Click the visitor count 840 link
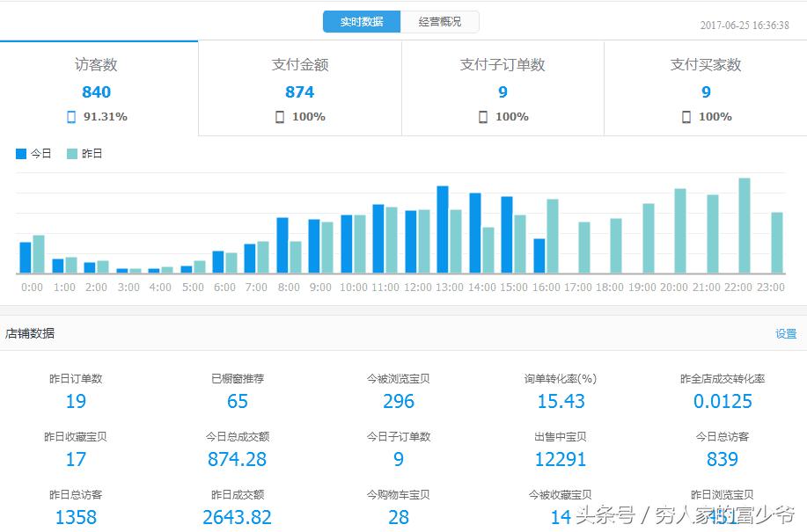Screen dimensions: 807x532 [97, 91]
